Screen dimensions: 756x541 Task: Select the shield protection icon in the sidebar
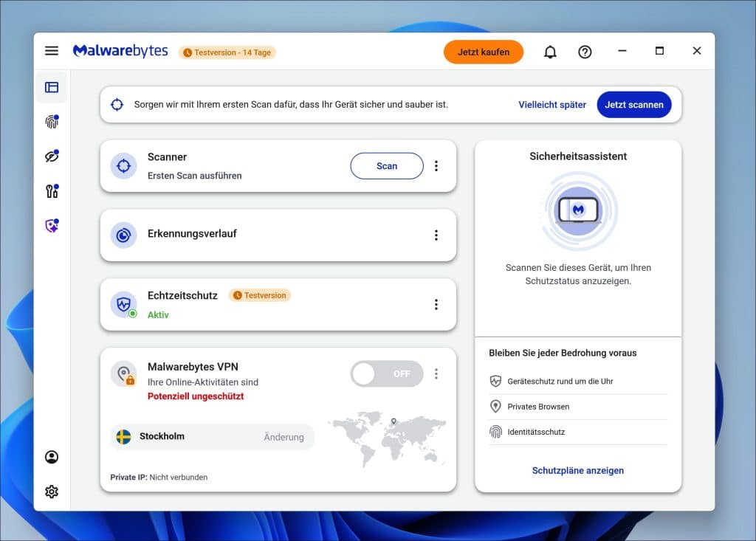pyautogui.click(x=51, y=225)
